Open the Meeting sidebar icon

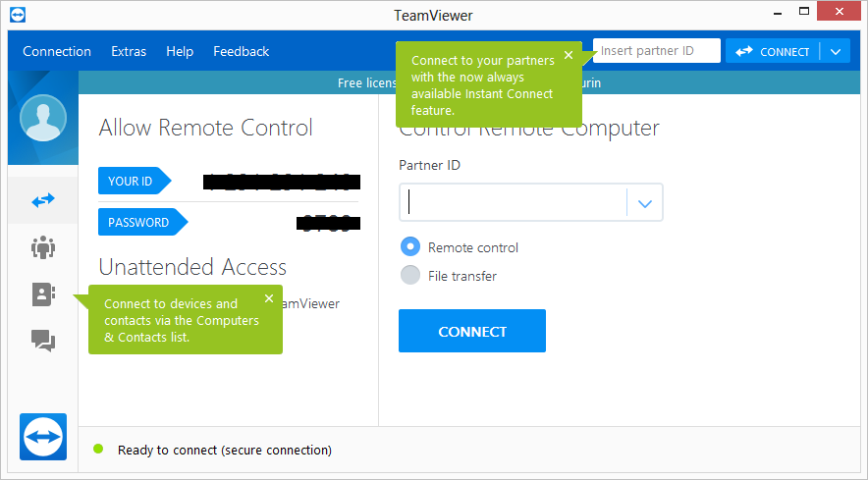(x=42, y=247)
